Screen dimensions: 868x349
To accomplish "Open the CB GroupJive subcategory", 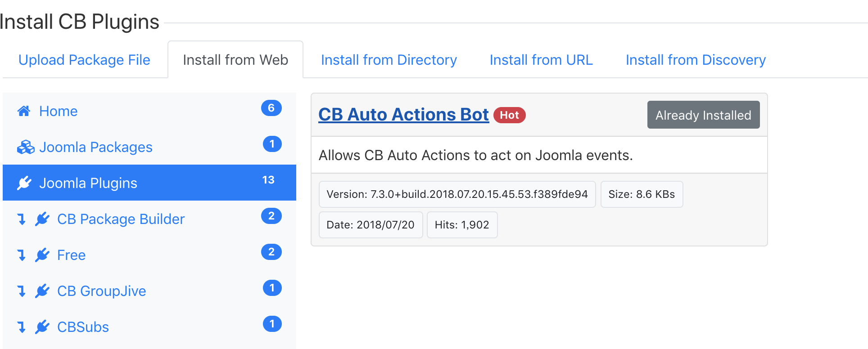I will [x=149, y=291].
